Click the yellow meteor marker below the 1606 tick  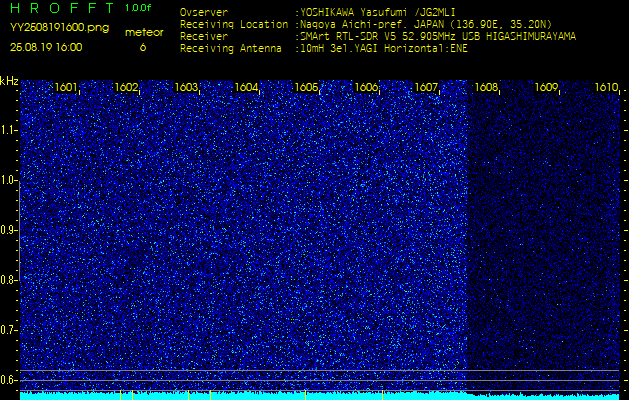coord(383,395)
